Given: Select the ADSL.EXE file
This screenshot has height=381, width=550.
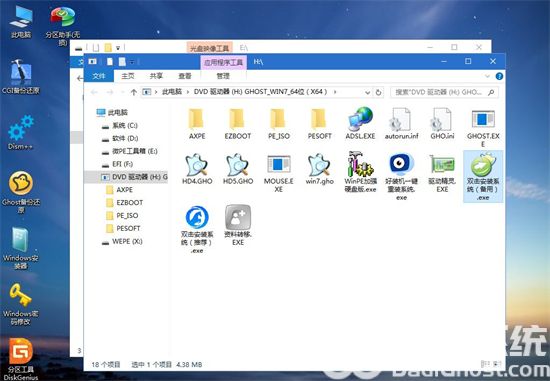Looking at the screenshot, I should pyautogui.click(x=360, y=123).
